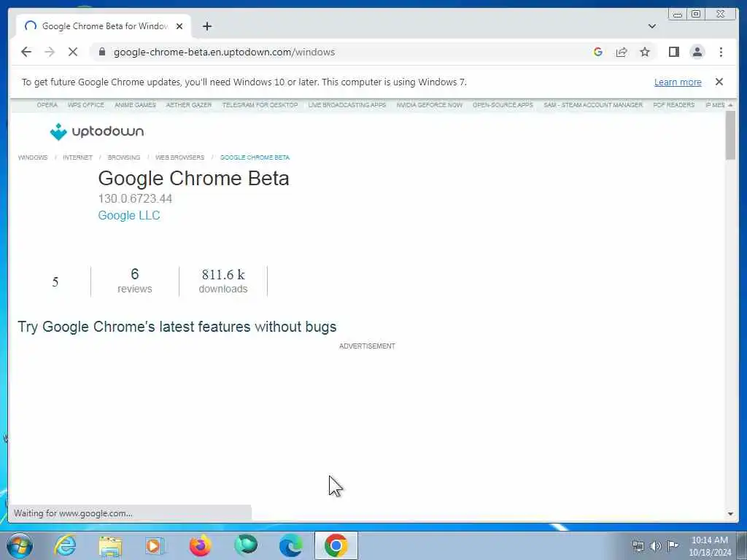Open the tab search dropdown arrow
Screen dimensions: 747x560
pos(652,26)
